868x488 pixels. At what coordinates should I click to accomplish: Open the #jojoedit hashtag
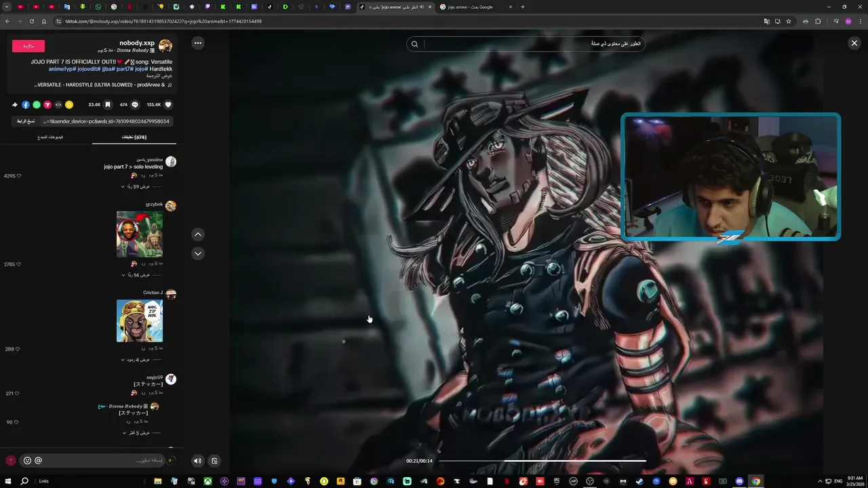tap(90, 69)
